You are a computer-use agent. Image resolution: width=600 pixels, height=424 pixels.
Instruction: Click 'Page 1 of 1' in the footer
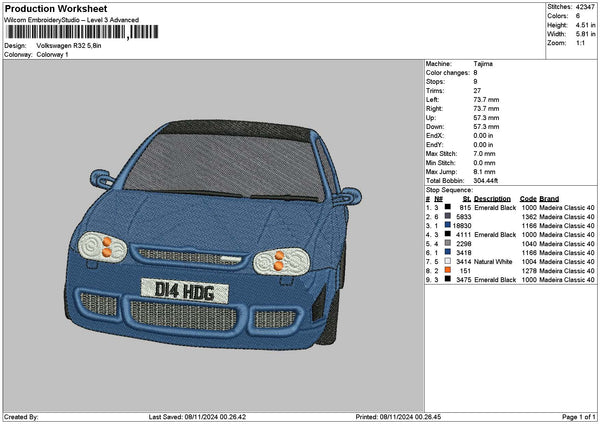579,417
